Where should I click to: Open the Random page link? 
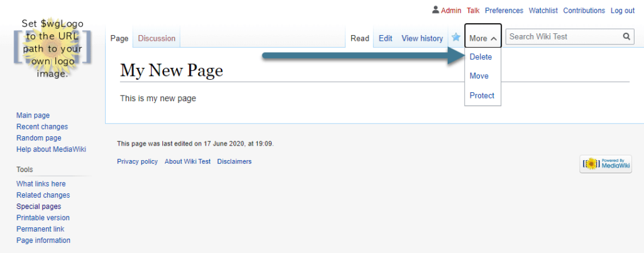point(39,138)
